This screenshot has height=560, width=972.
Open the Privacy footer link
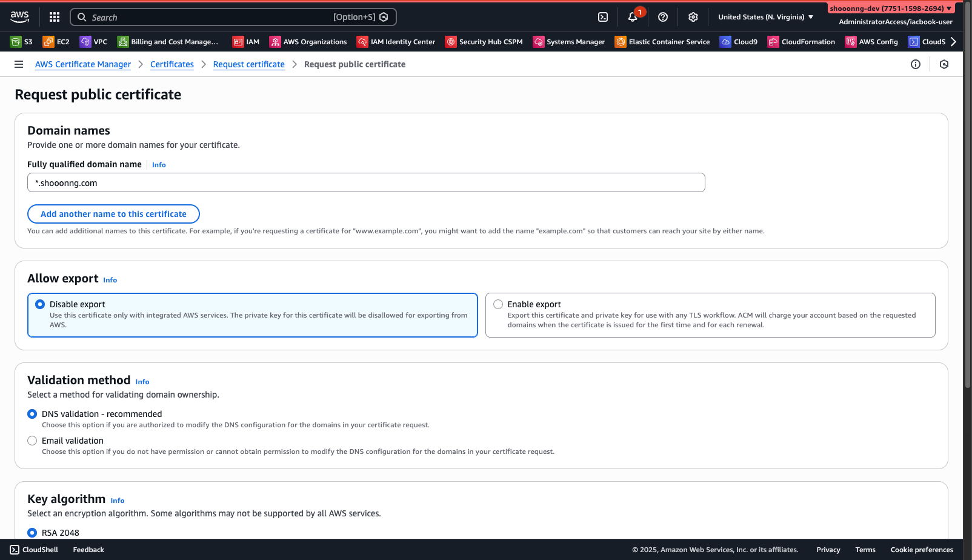coord(828,550)
